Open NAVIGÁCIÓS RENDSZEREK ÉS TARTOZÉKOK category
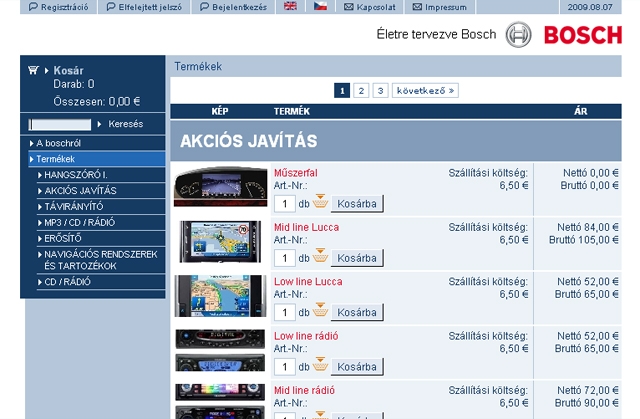This screenshot has height=419, width=640. pos(101,260)
